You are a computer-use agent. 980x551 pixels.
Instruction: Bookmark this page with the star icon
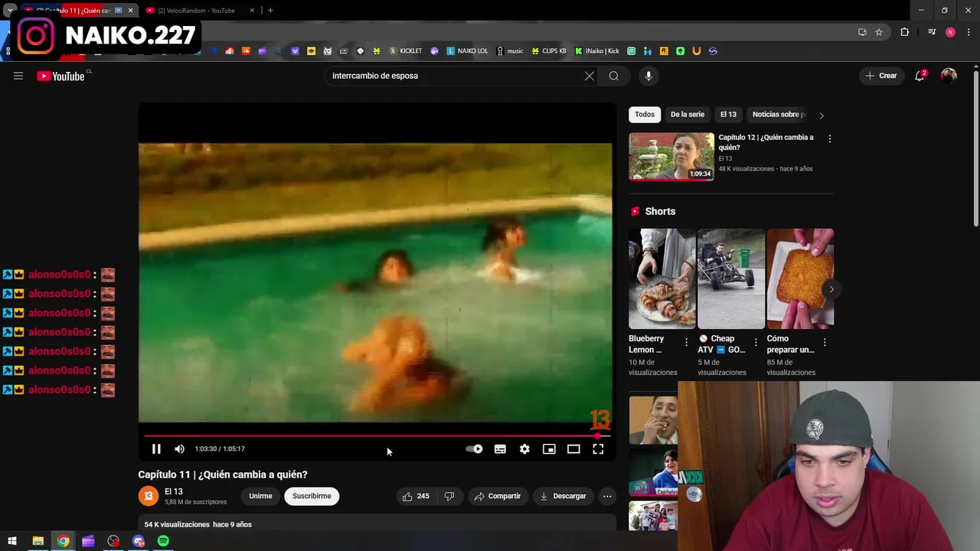pos(879,32)
